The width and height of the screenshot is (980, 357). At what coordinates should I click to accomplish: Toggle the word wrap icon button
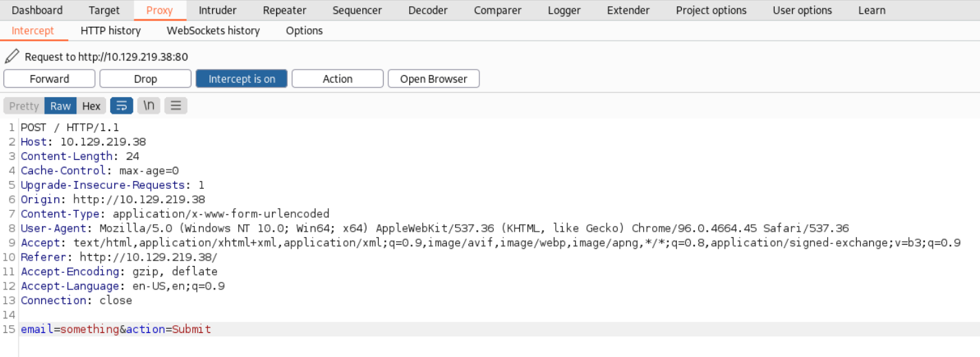(122, 105)
